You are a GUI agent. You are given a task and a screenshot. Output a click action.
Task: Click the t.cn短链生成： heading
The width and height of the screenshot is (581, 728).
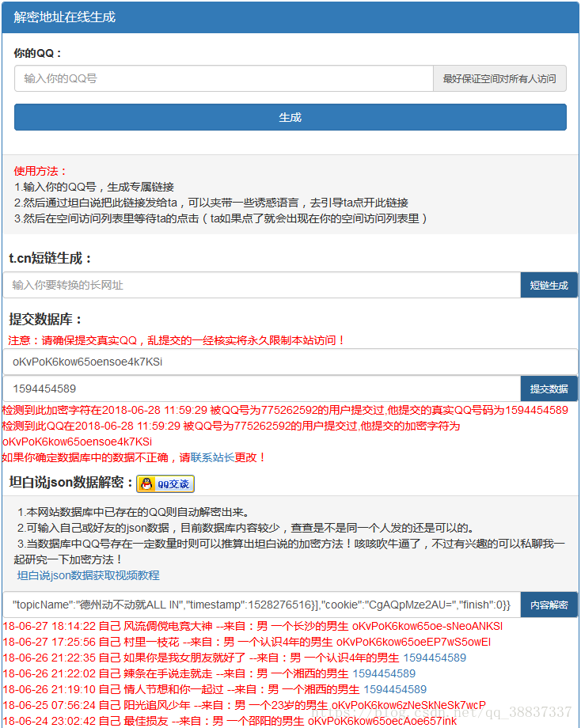(51, 258)
